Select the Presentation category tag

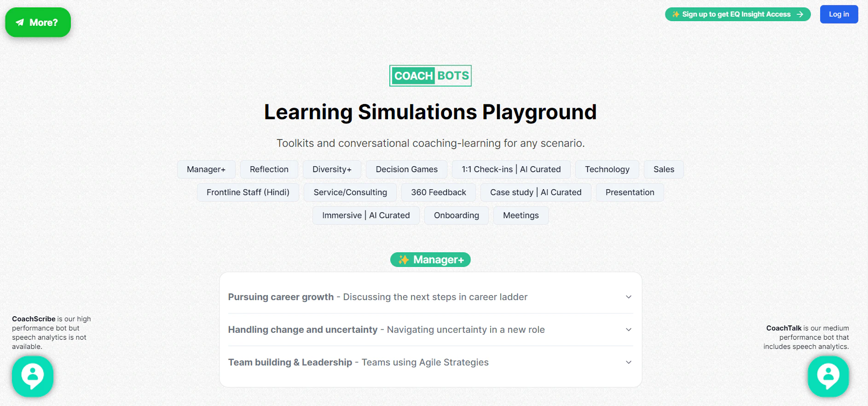pos(630,192)
